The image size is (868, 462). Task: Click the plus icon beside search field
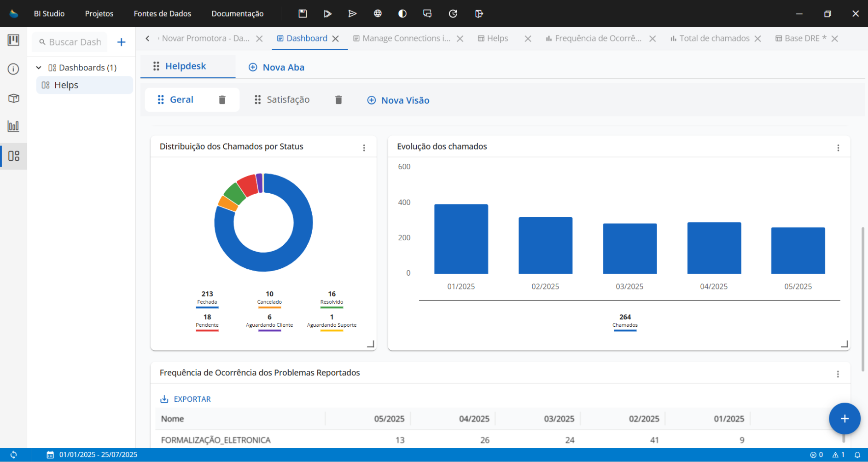click(121, 42)
